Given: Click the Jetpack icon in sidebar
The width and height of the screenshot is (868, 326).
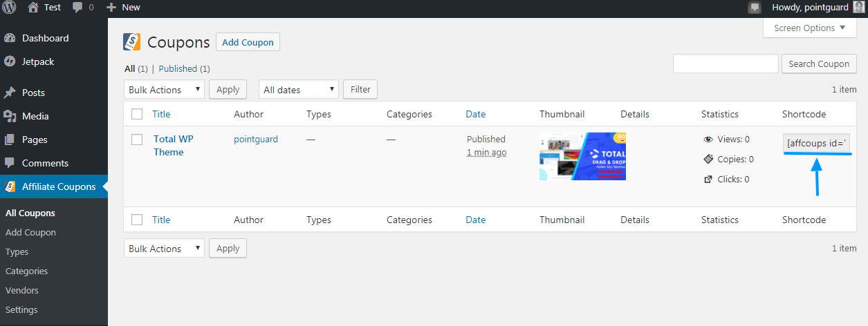Looking at the screenshot, I should pyautogui.click(x=10, y=61).
